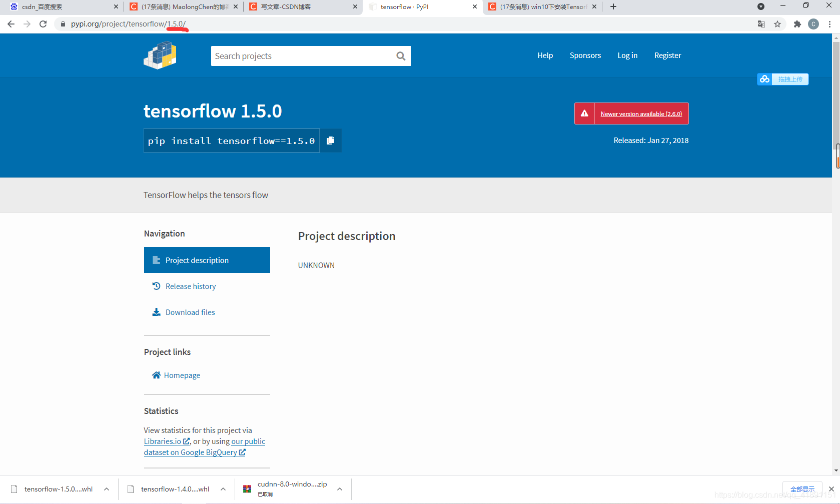840x504 pixels.
Task: Open Libraries.io statistics link
Action: point(167,441)
